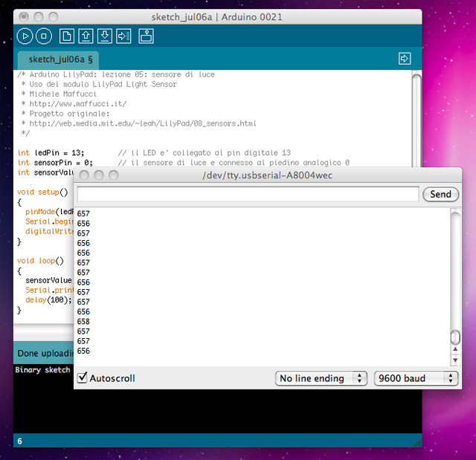Open the 9600 baud rate dropdown
This screenshot has height=460, width=476.
[416, 378]
